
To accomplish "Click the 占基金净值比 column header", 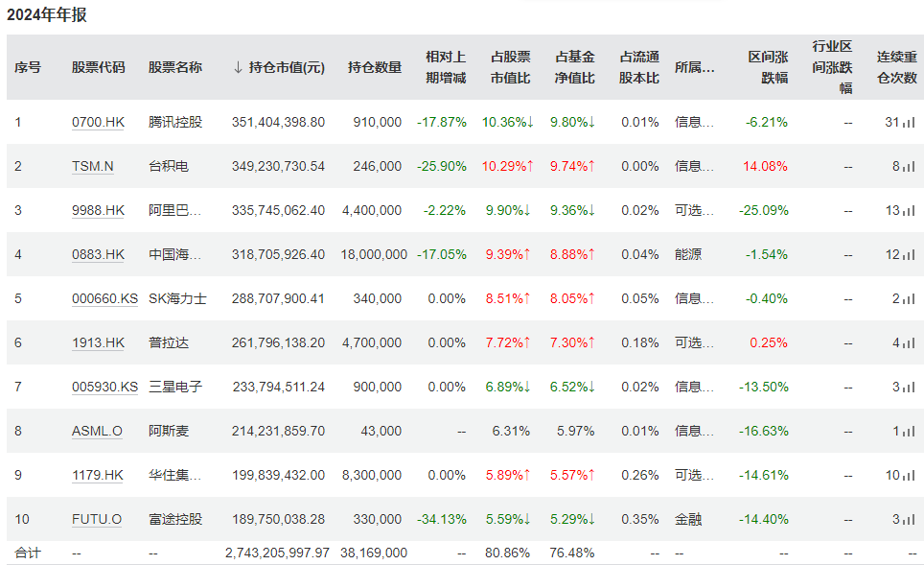I will pyautogui.click(x=574, y=67).
